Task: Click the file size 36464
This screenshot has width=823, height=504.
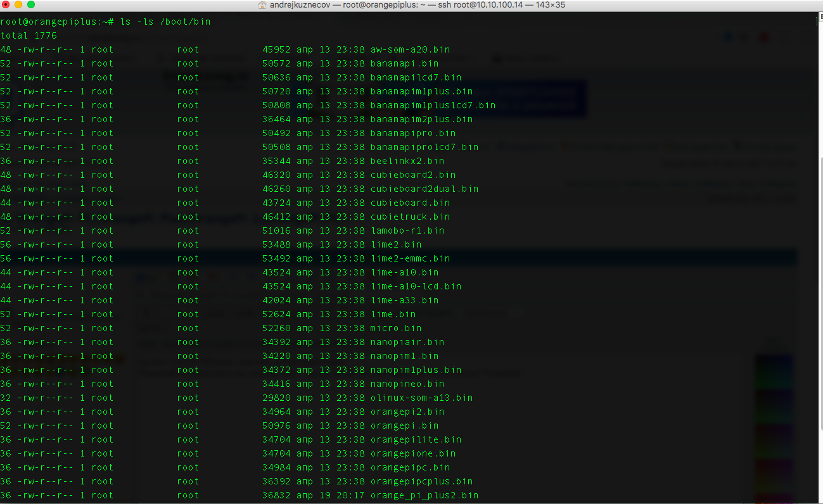Action: pyautogui.click(x=276, y=119)
